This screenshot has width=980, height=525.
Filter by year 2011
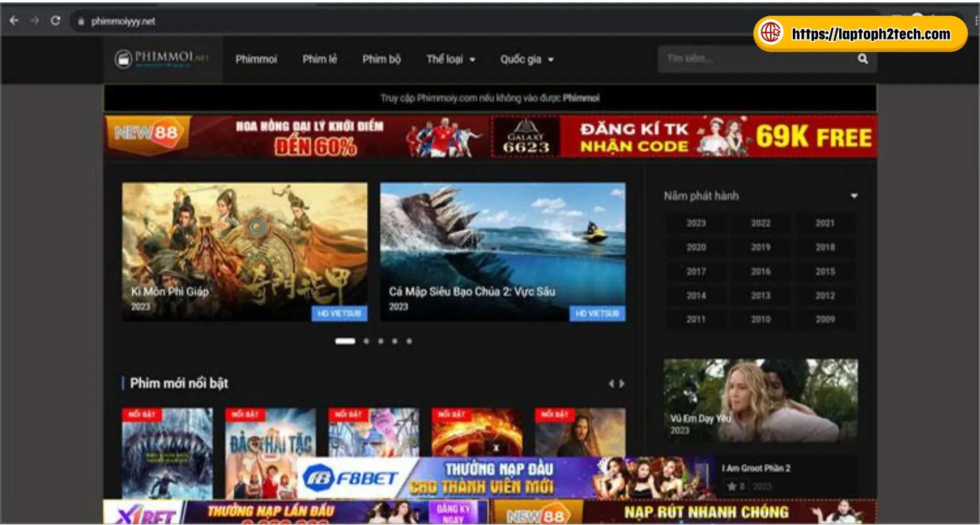696,319
